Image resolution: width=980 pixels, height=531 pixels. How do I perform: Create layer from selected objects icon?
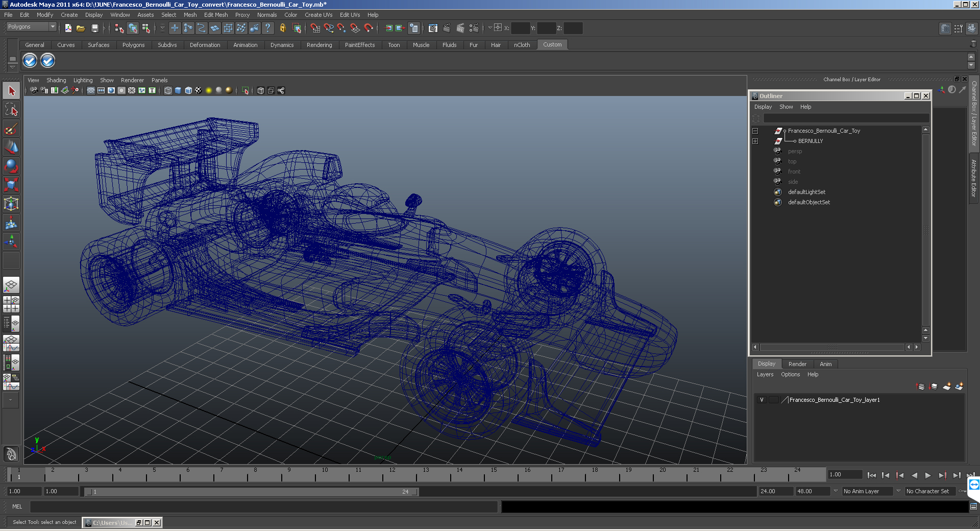(959, 387)
